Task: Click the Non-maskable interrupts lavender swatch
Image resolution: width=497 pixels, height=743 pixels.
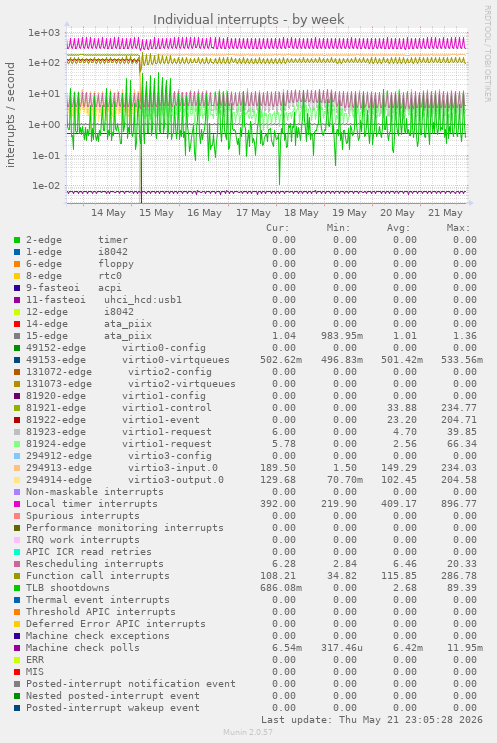Action: [x=17, y=492]
